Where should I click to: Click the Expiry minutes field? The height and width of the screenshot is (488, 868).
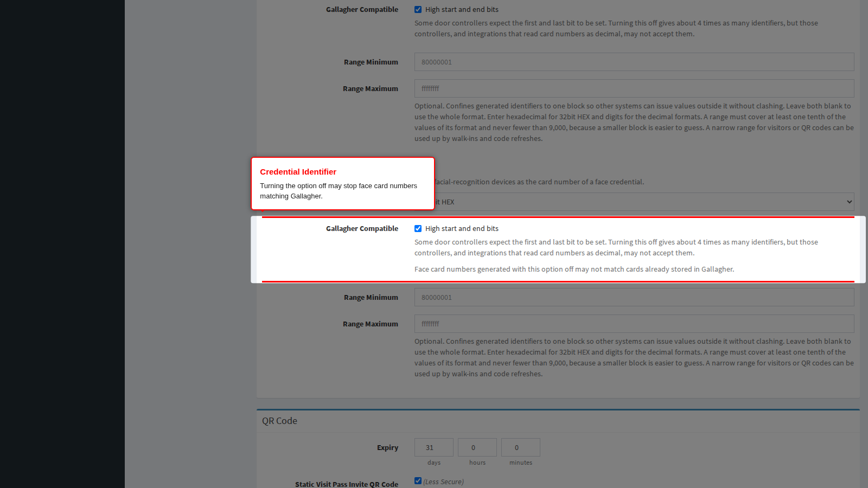521,447
